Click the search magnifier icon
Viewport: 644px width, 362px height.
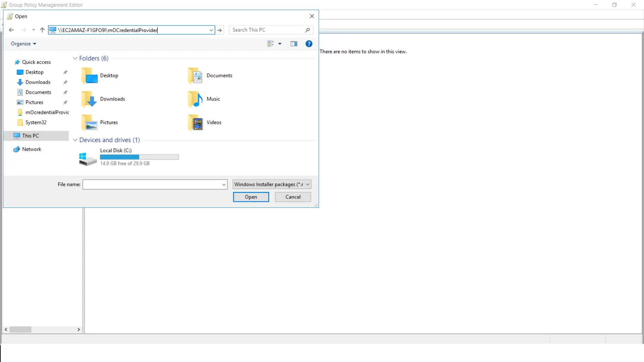click(x=308, y=30)
